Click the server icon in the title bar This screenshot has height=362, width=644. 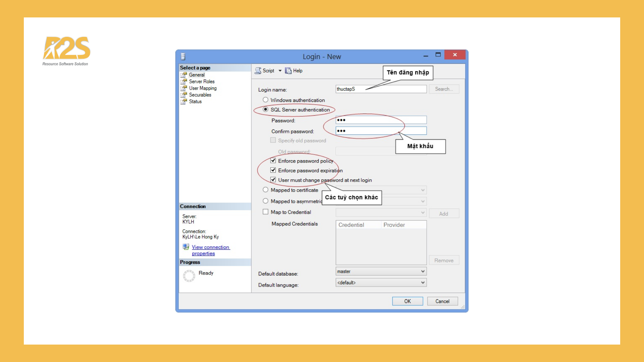[x=182, y=56]
